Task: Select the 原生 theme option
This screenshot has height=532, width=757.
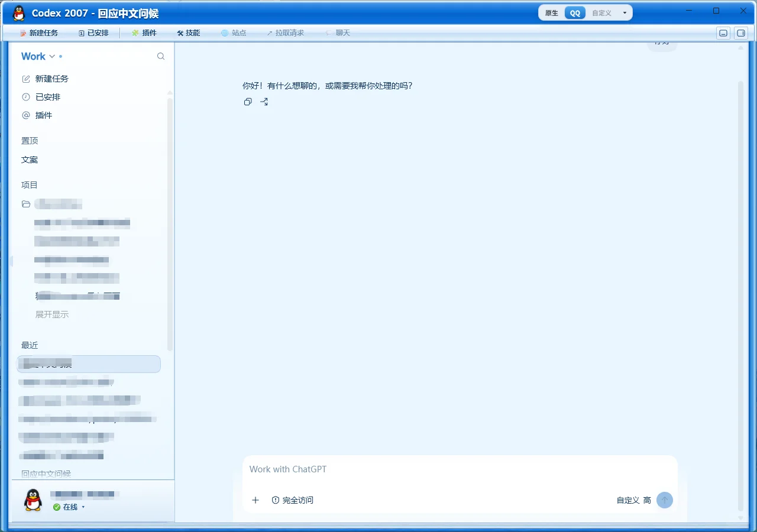Action: 552,13
